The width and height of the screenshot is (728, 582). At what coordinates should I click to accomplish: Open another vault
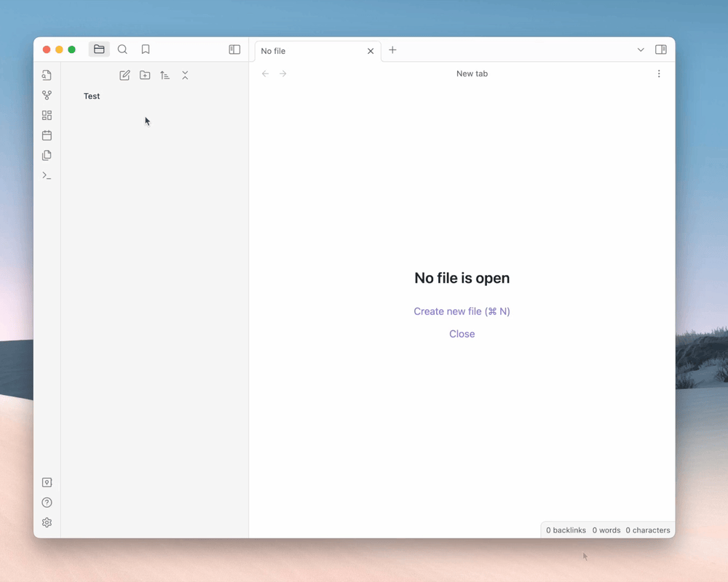(47, 482)
